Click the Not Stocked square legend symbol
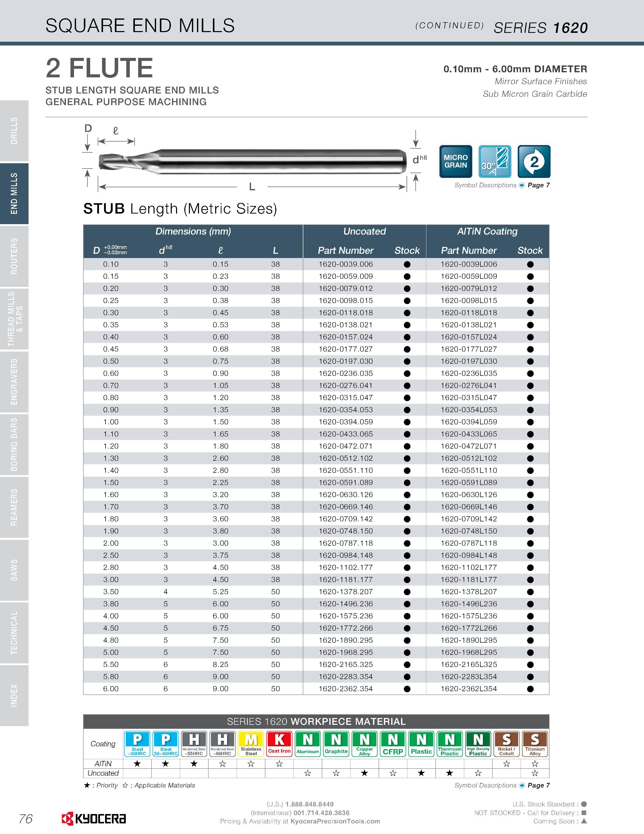This screenshot has height=834, width=644. click(584, 813)
